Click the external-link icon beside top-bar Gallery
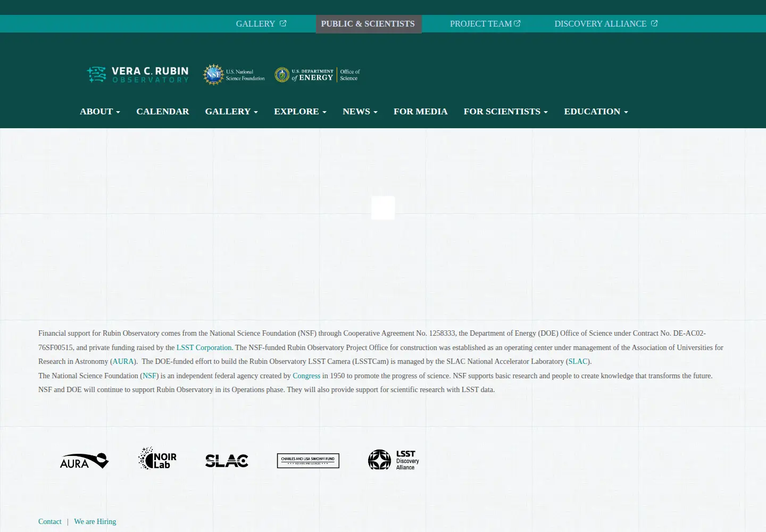Screen dimensions: 766x532 coord(283,23)
